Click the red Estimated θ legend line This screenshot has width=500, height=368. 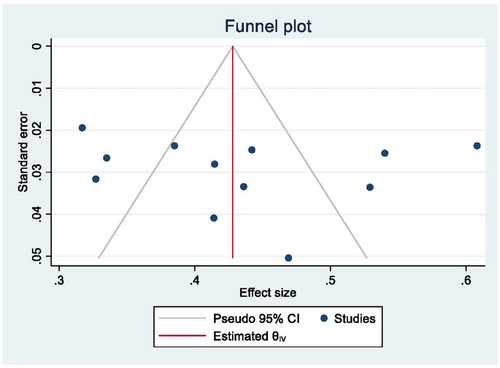click(182, 335)
